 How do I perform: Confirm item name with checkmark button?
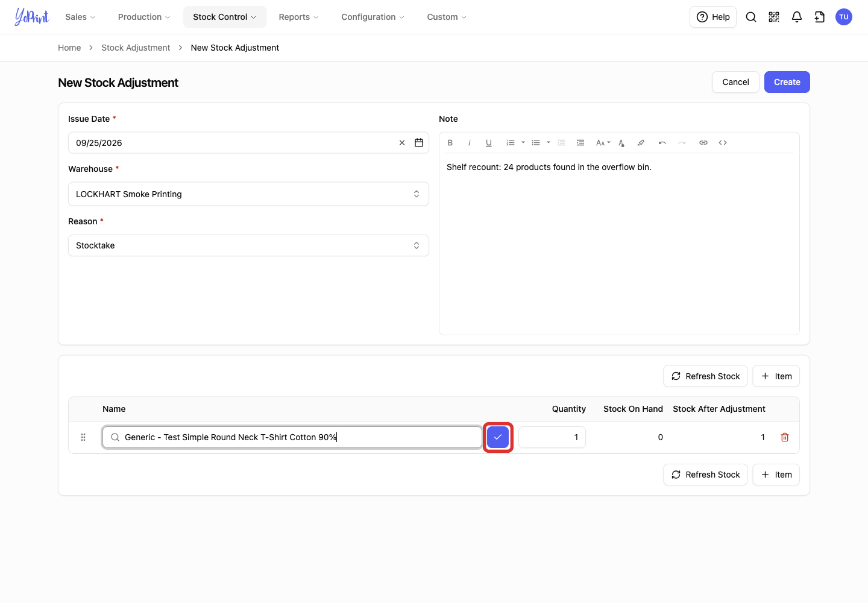click(498, 437)
